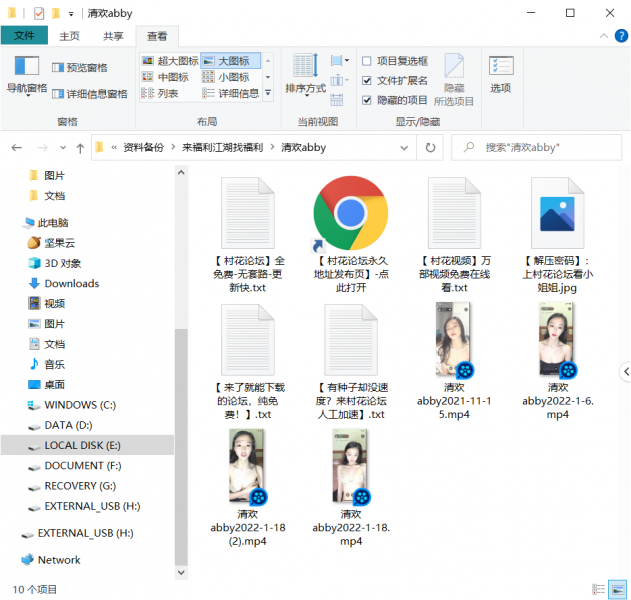
Task: Switch to Extra large icons layout
Action: click(x=170, y=61)
